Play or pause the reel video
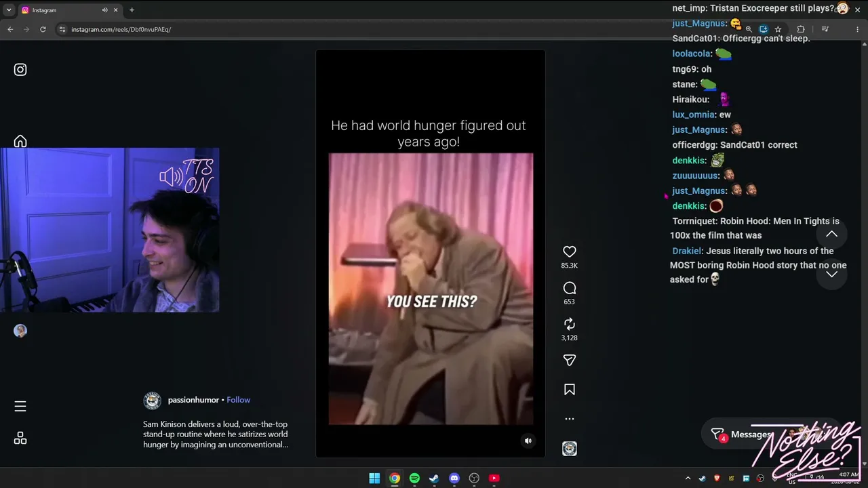The height and width of the screenshot is (488, 868). tap(431, 253)
